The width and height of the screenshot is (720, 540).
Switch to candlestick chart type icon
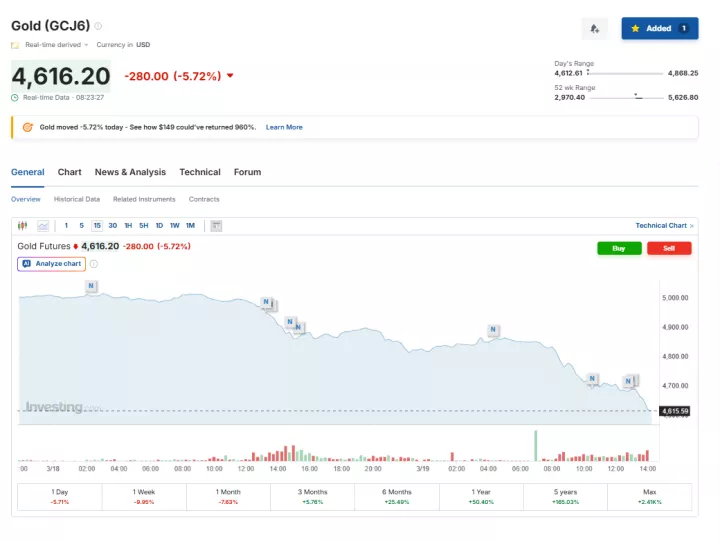[23, 226]
